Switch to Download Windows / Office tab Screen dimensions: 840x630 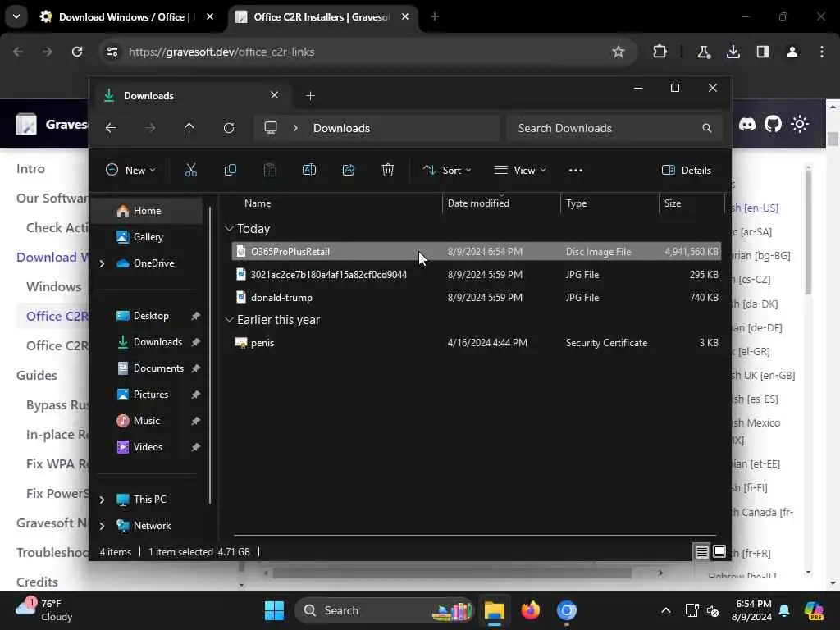point(126,17)
